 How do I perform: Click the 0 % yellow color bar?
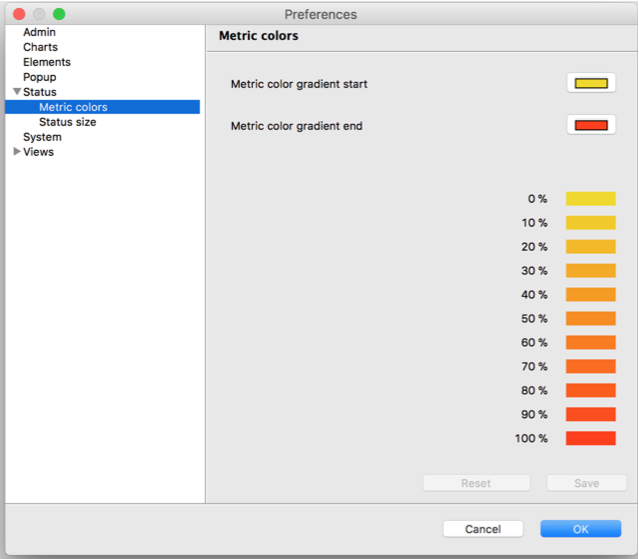click(x=591, y=199)
